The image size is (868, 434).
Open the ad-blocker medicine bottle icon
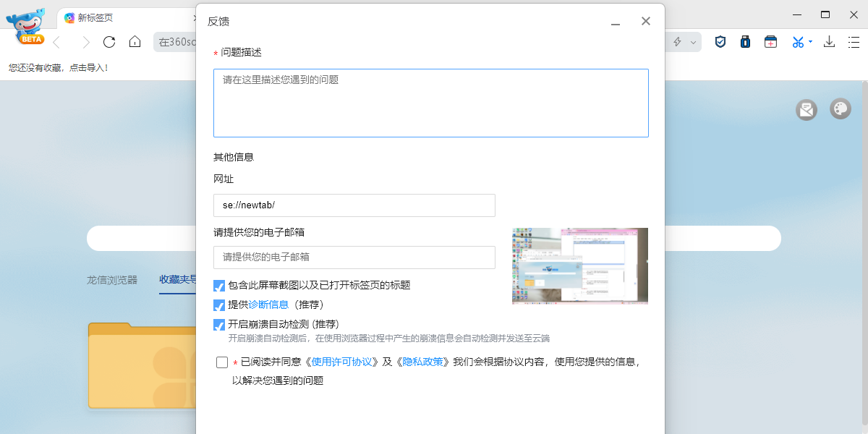(x=745, y=42)
